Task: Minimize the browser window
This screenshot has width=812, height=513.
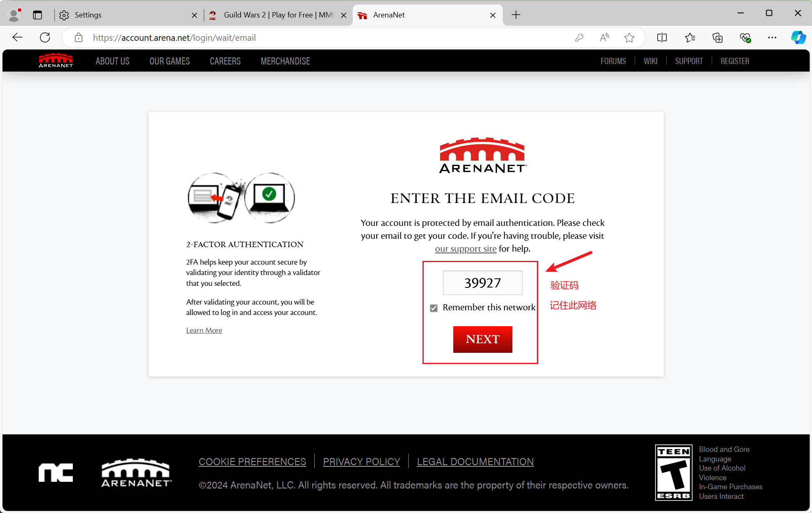Action: coord(740,13)
